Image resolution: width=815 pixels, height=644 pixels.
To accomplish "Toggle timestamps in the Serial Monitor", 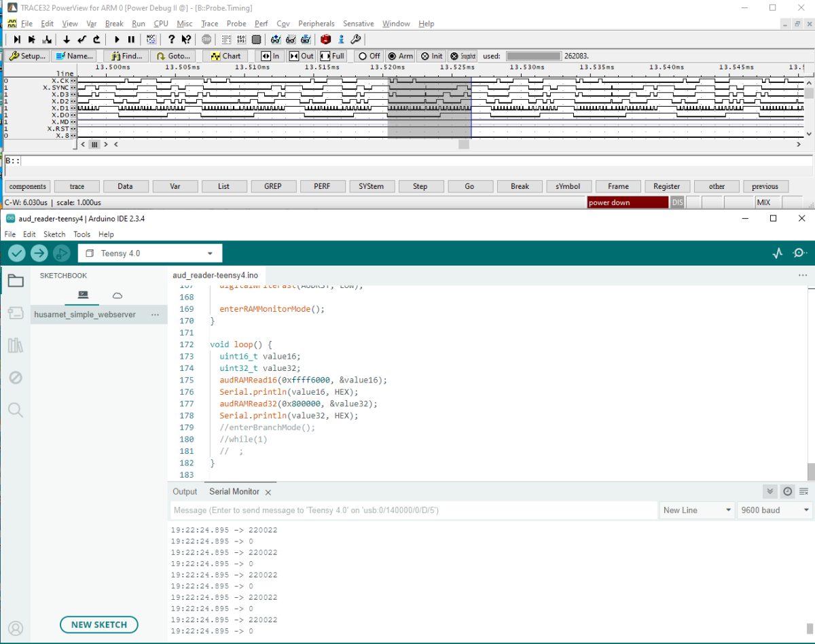I will [x=787, y=491].
